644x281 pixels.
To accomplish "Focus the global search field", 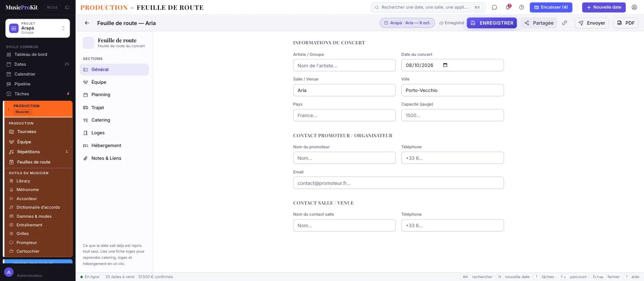I will coord(428,7).
